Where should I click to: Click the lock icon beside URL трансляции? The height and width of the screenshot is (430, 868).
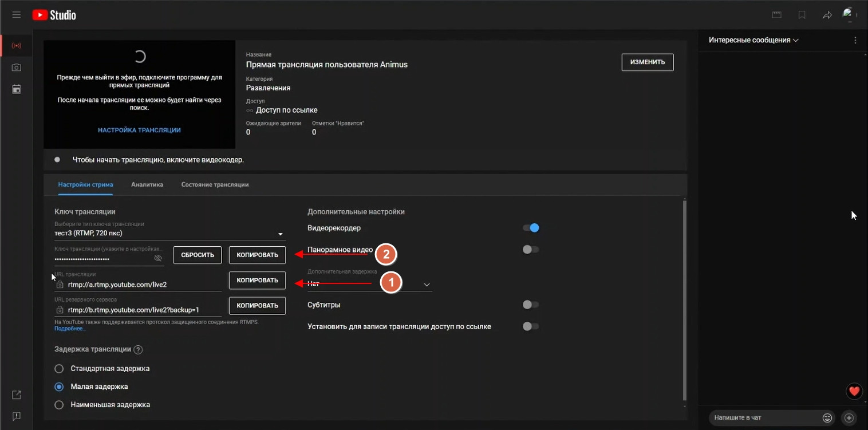[60, 285]
